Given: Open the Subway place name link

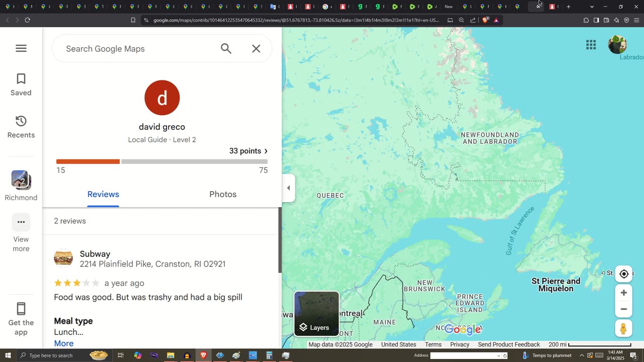Looking at the screenshot, I should pyautogui.click(x=95, y=254).
